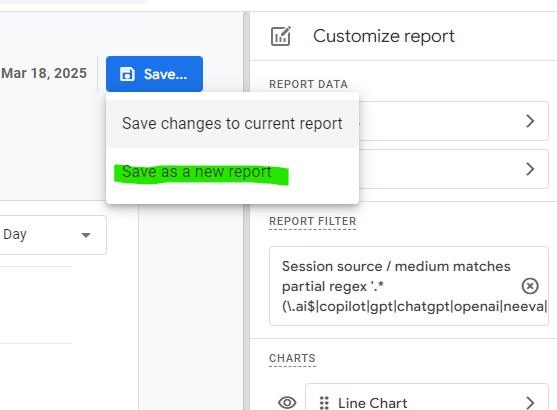Select Save as a new report
This screenshot has width=557, height=410.
[x=197, y=172]
